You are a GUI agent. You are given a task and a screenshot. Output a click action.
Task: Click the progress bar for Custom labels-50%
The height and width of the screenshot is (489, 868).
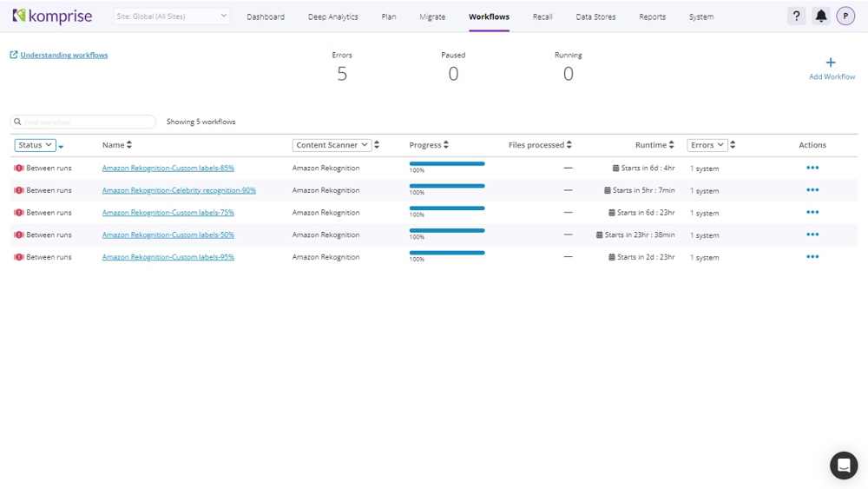447,230
